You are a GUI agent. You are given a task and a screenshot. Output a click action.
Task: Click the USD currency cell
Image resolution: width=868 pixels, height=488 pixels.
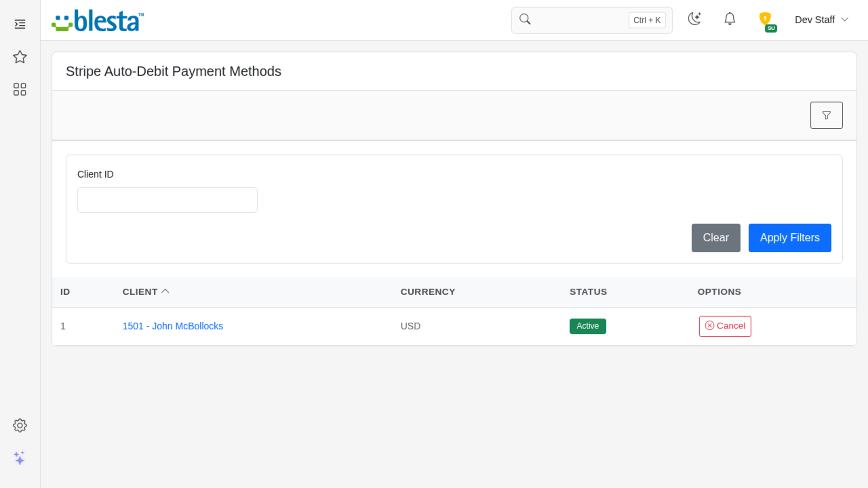point(410,326)
